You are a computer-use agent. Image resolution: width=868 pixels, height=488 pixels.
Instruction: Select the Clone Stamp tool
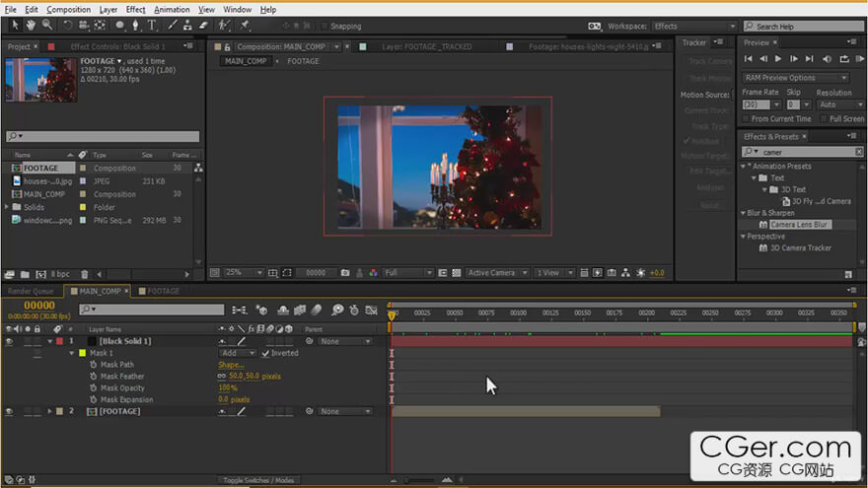pos(187,26)
